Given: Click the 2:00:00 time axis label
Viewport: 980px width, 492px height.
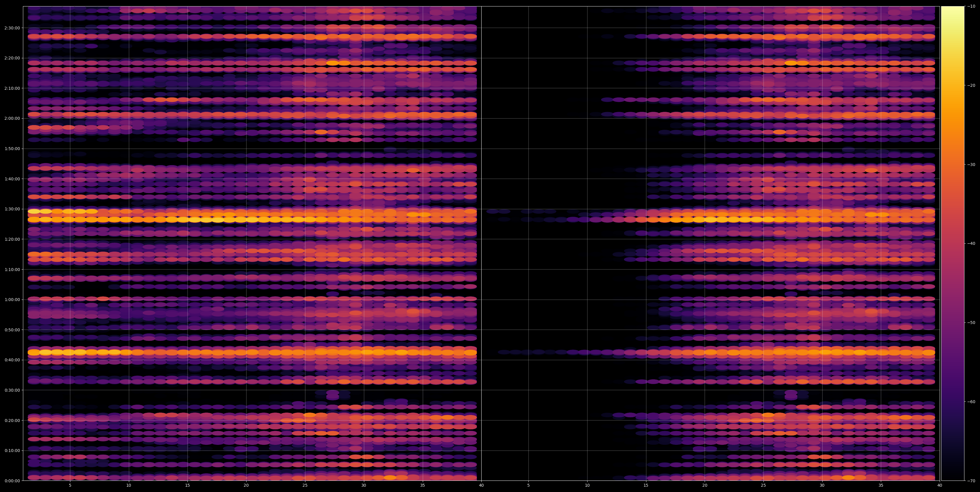Looking at the screenshot, I should coord(12,118).
